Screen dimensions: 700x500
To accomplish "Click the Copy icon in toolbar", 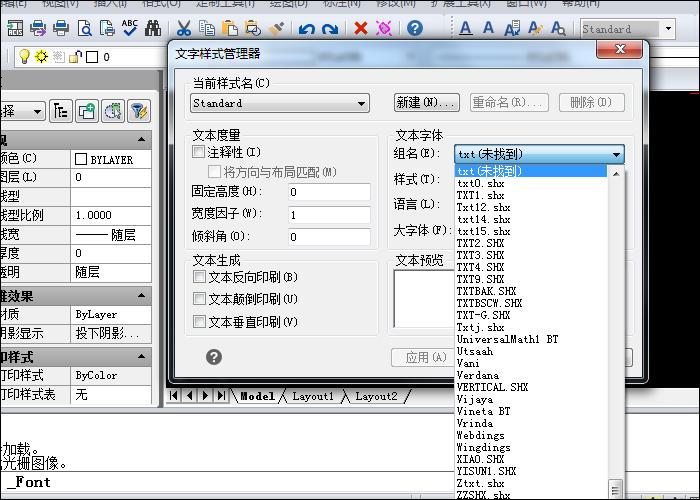I will (x=207, y=29).
